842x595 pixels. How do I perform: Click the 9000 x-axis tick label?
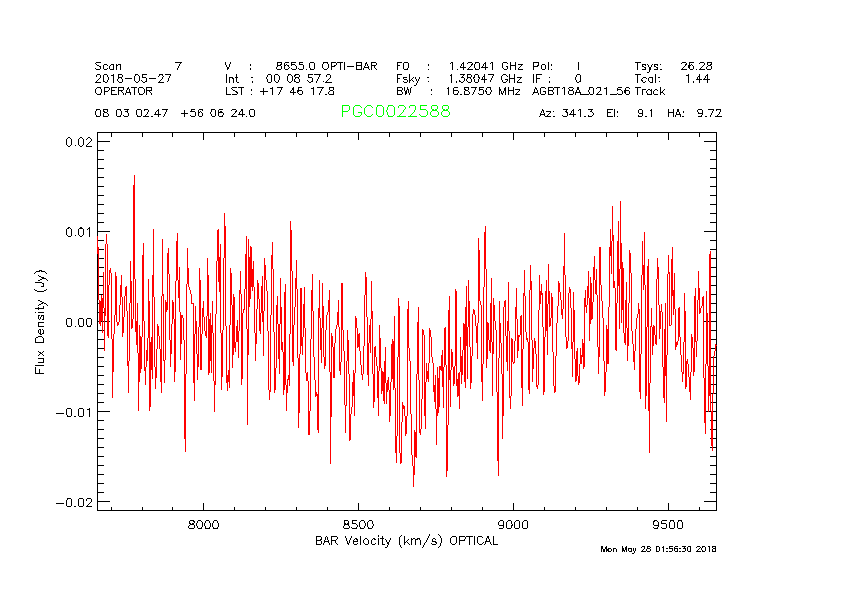click(512, 524)
